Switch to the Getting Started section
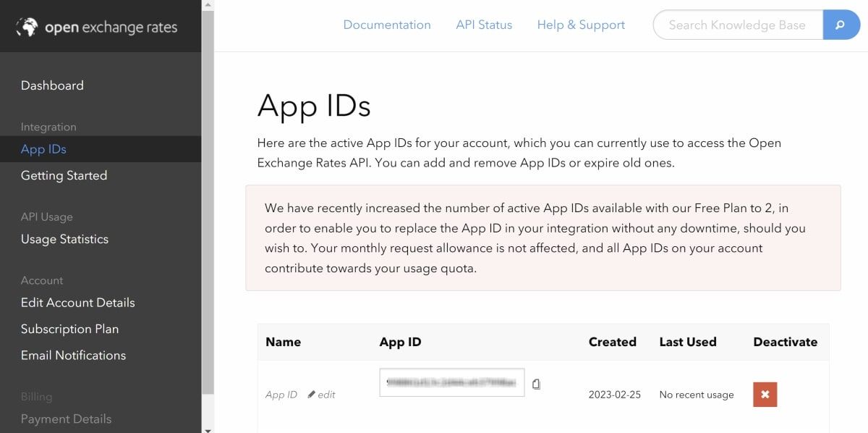 (x=64, y=175)
